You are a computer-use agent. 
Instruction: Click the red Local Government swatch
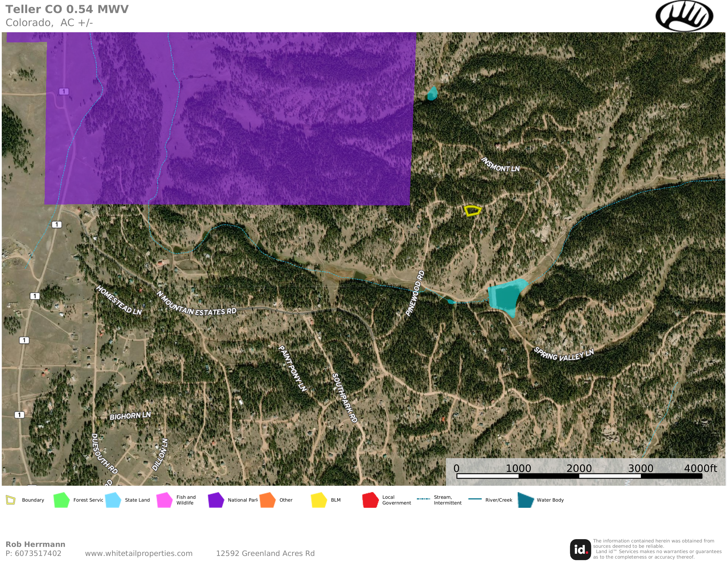click(x=370, y=500)
